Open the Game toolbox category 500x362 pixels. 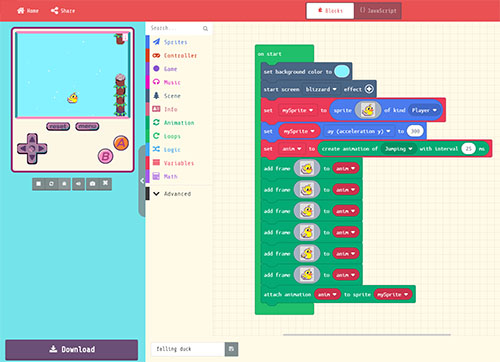coord(179,69)
